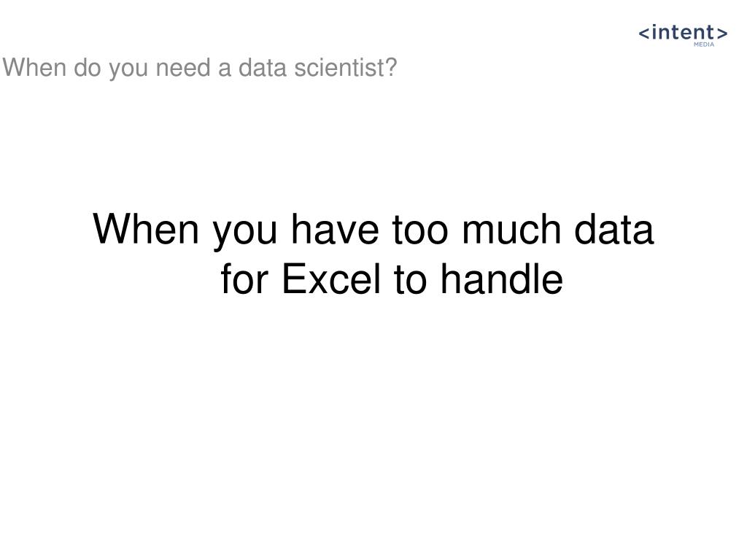Click the large black "When" in the body
This screenshot has height=560, width=747.
pos(148,231)
